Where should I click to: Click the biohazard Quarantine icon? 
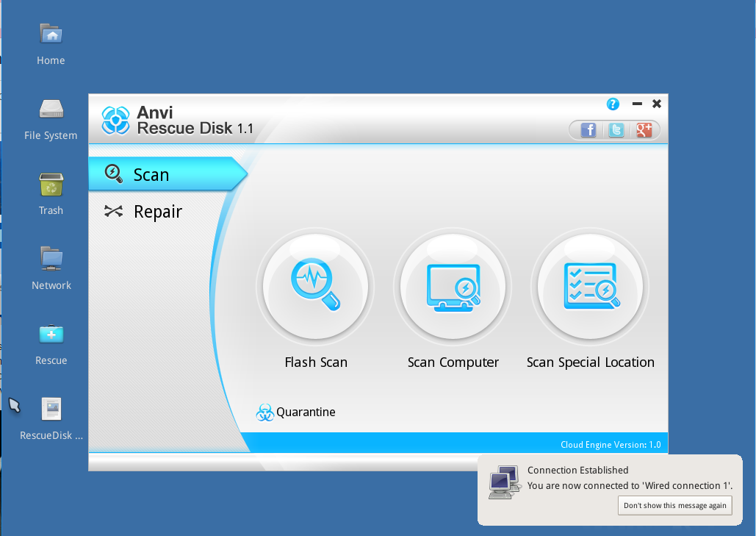pos(264,412)
